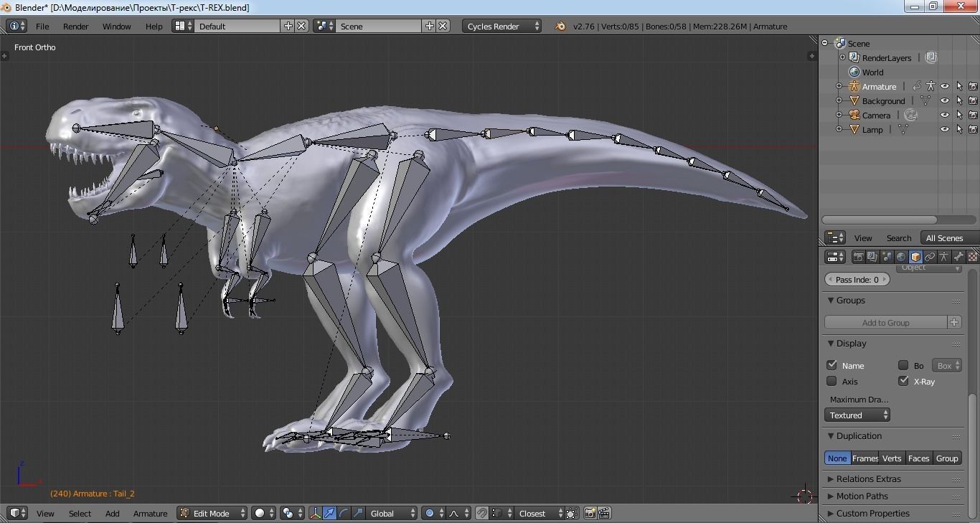Expand the Motion Paths panel
Viewport: 980px width, 523px height.
pyautogui.click(x=862, y=496)
